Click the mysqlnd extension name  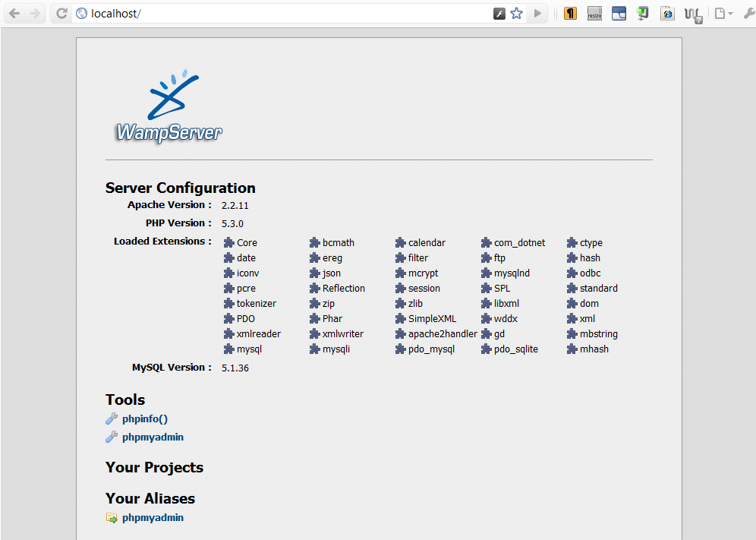pyautogui.click(x=512, y=273)
